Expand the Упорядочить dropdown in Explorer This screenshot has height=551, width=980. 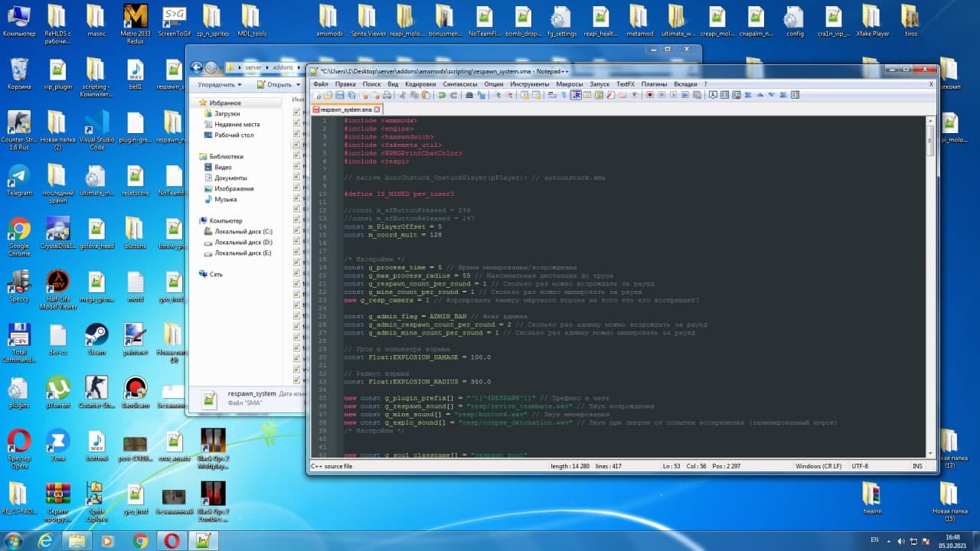219,85
